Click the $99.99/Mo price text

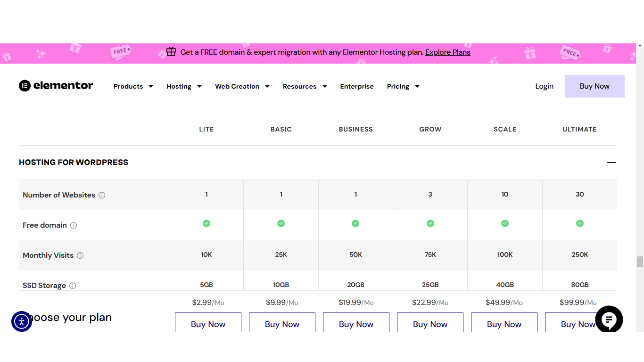point(578,303)
